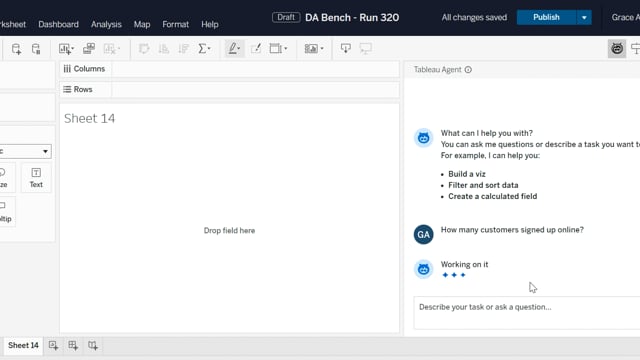This screenshot has width=640, height=360.
Task: Click the Working on it status text
Action: [464, 264]
